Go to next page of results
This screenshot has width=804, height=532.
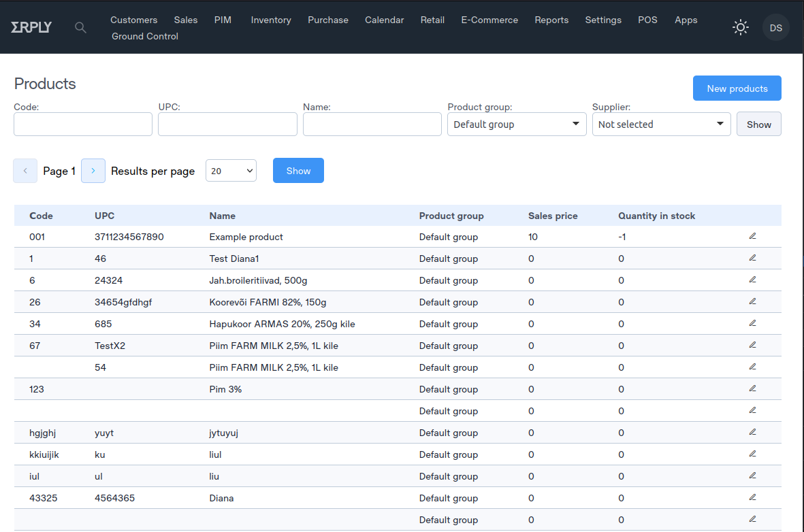[x=93, y=171]
